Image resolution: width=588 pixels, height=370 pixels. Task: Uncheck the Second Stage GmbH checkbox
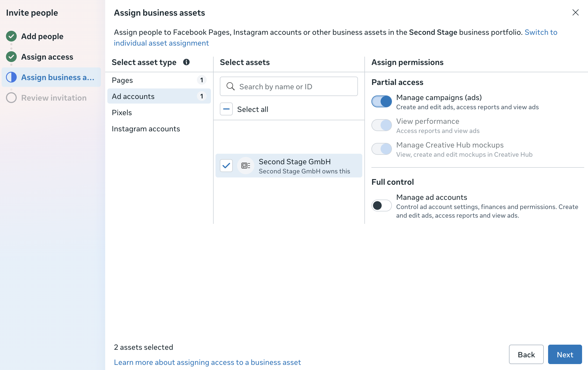[226, 166]
